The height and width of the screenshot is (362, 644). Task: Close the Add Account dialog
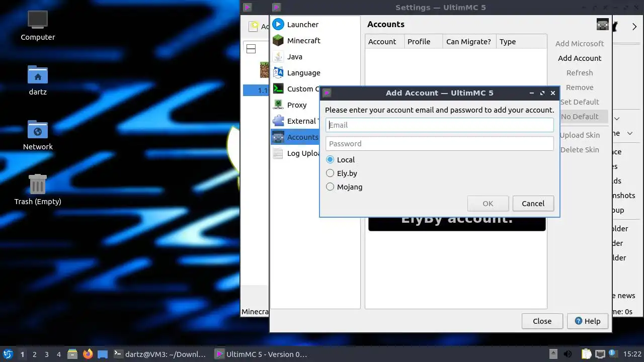tap(553, 93)
